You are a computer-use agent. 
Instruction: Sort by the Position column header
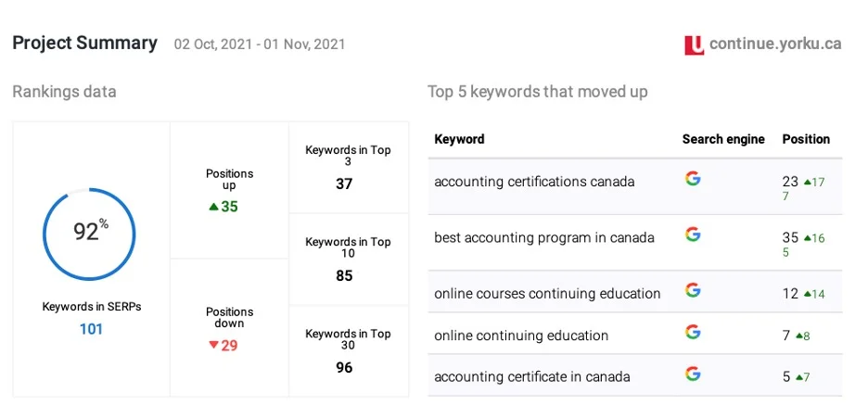[806, 139]
